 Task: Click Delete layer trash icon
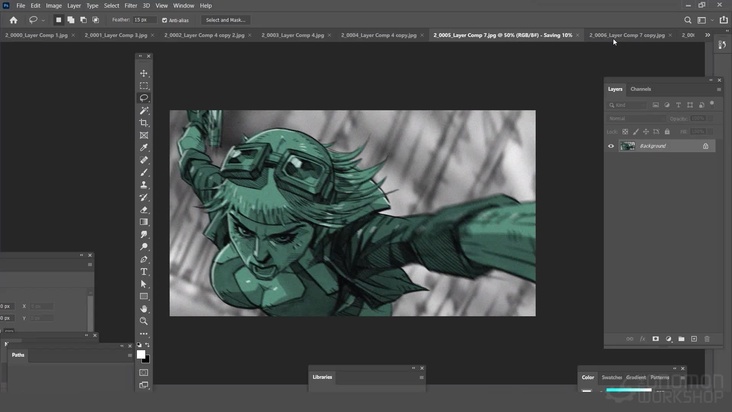coord(707,339)
